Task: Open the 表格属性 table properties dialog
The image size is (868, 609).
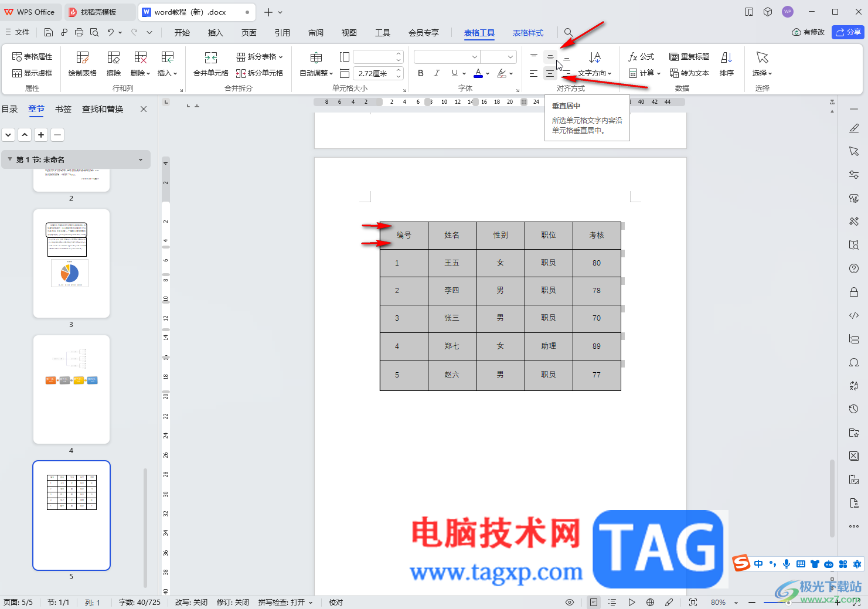Action: pyautogui.click(x=32, y=57)
